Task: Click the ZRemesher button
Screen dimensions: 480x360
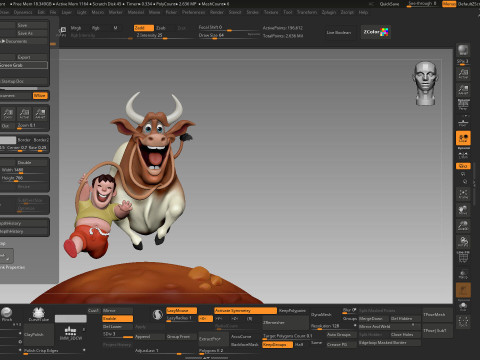Action: tap(285, 322)
